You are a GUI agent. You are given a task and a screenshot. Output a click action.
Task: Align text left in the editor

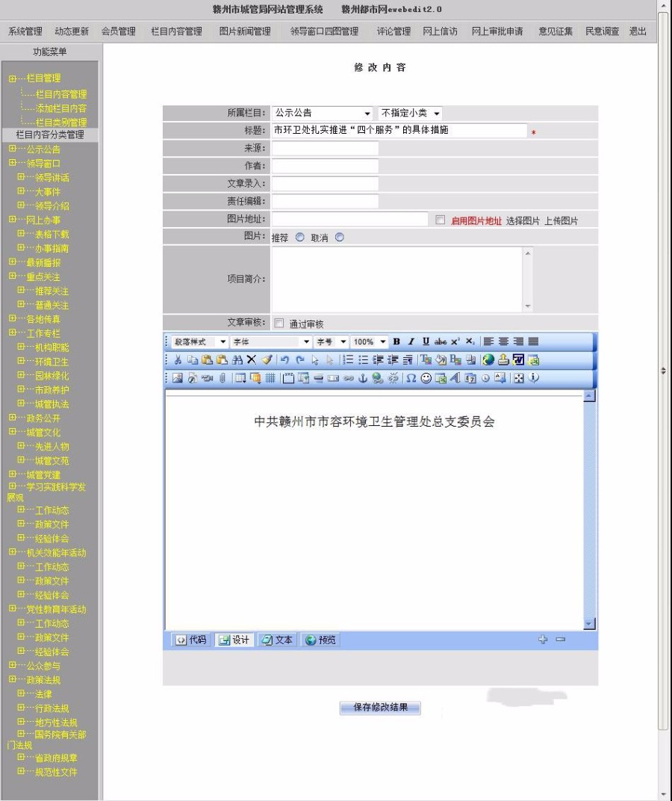pyautogui.click(x=488, y=341)
